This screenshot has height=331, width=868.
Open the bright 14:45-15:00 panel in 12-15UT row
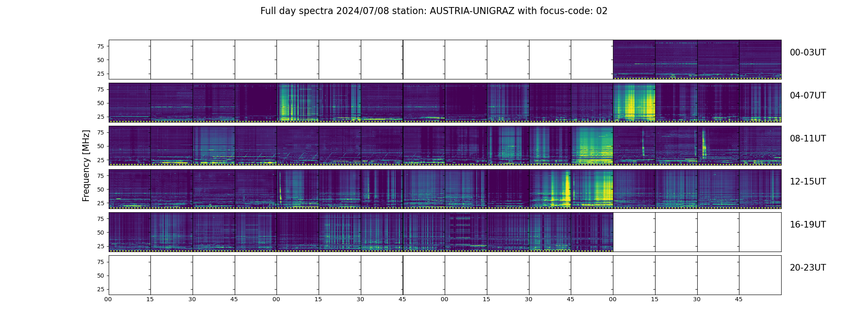click(592, 189)
